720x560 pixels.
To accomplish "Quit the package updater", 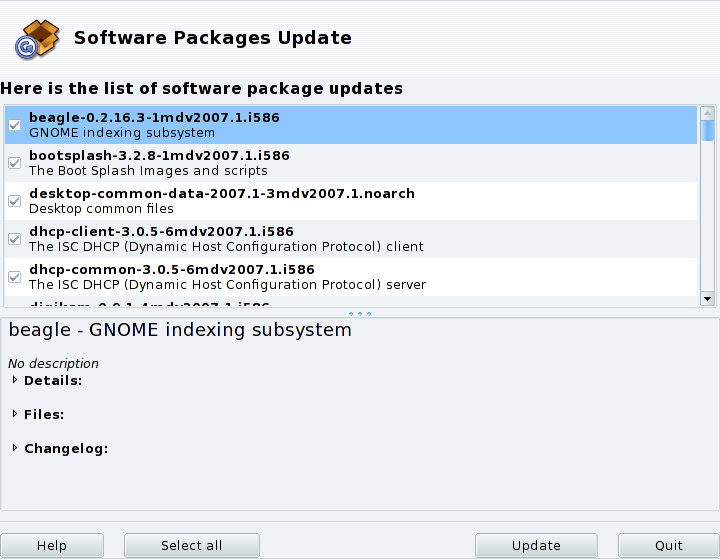I will [x=669, y=546].
